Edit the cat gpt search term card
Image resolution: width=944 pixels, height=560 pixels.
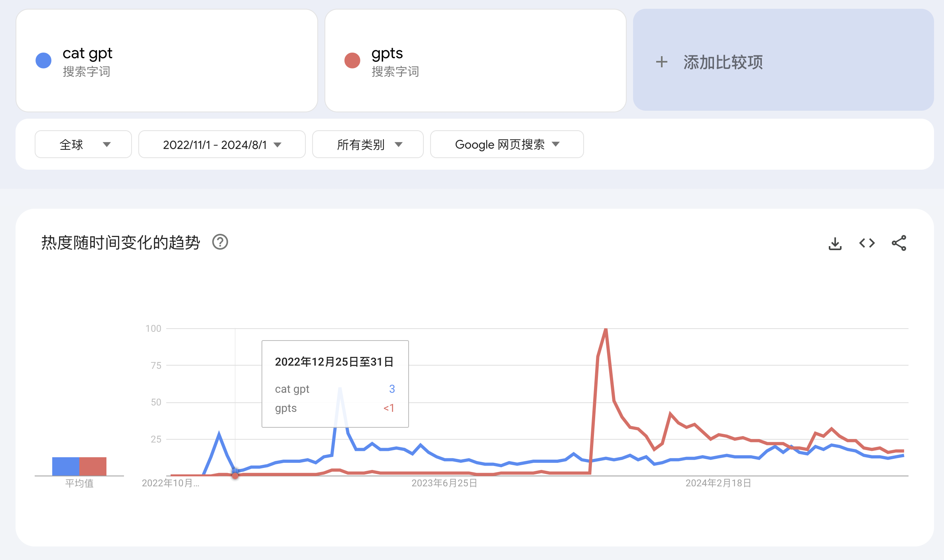tap(167, 61)
